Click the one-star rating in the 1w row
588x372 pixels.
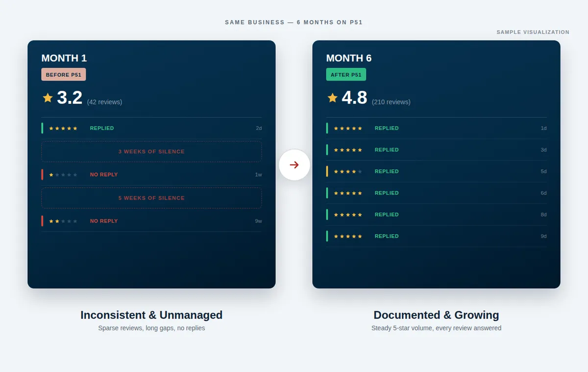63,175
